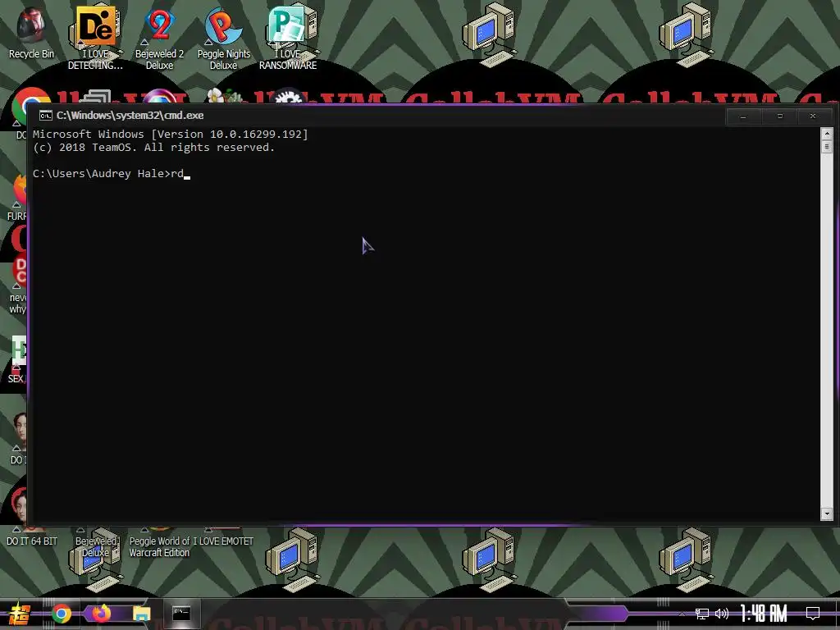Click the cmd scrollbar thumb
This screenshot has width=840, height=630.
(x=827, y=146)
